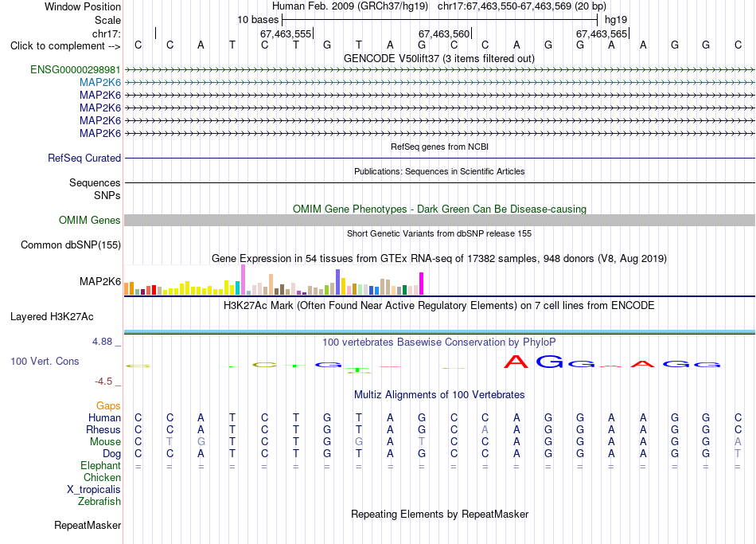Viewport: 756px width, 544px height.
Task: Click the X_tropicalis alignment row label
Action: tap(94, 490)
